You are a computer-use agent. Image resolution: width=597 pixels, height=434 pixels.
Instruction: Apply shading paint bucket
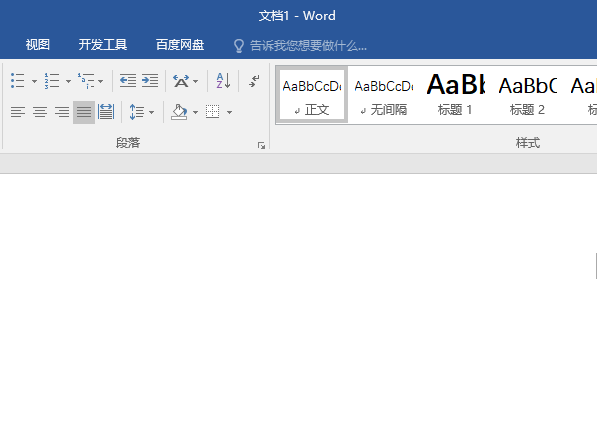pos(179,112)
